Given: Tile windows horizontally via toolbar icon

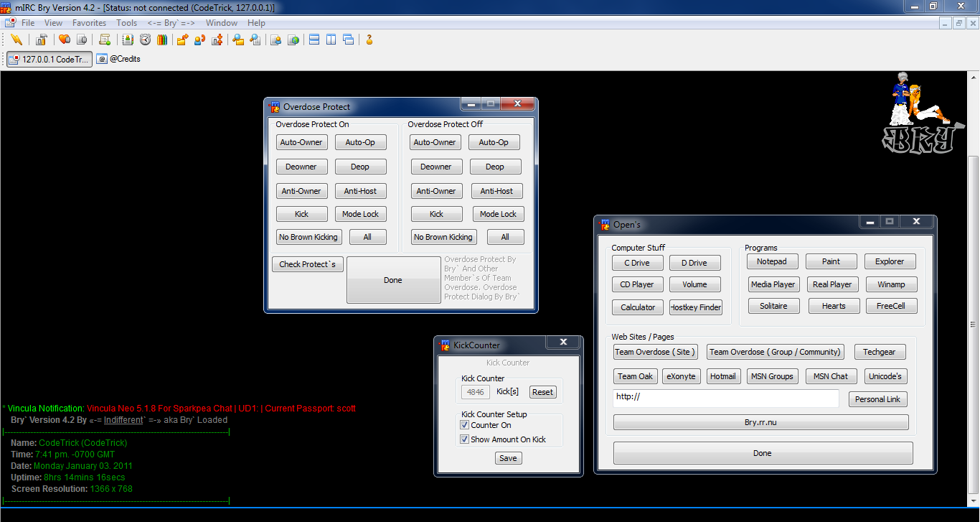Looking at the screenshot, I should 314,39.
